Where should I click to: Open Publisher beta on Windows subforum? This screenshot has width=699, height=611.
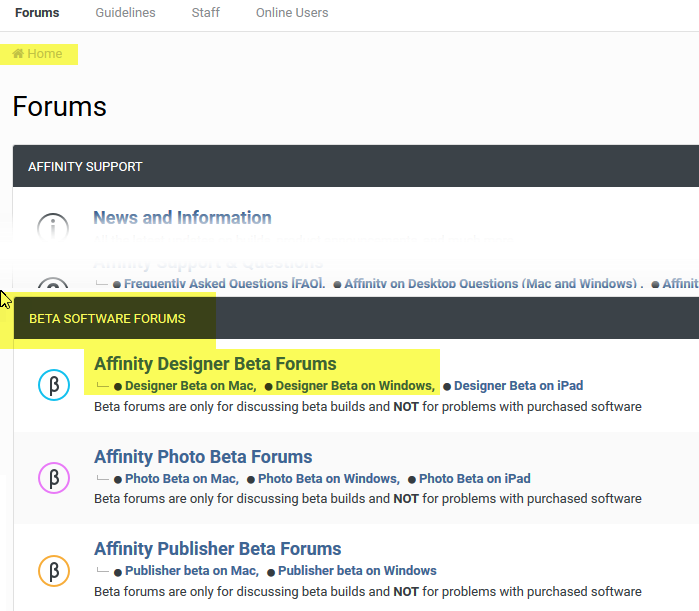click(x=358, y=571)
